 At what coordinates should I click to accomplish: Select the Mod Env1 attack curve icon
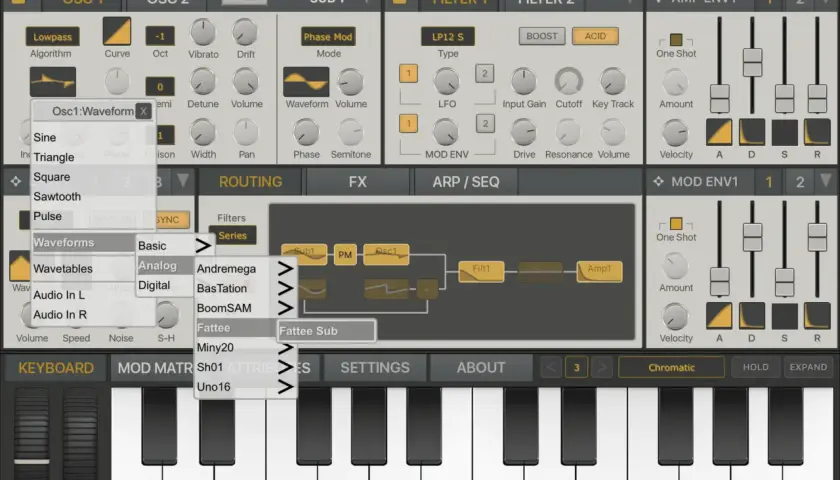tap(719, 316)
